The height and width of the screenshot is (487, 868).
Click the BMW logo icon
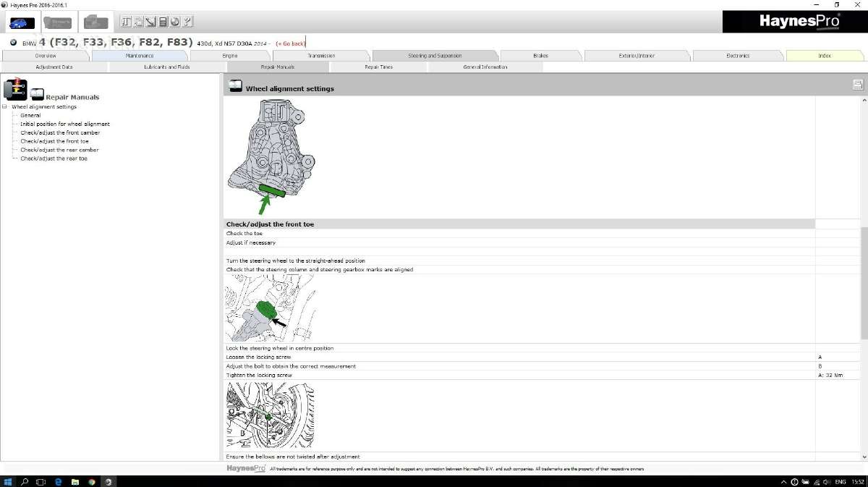[x=13, y=43]
